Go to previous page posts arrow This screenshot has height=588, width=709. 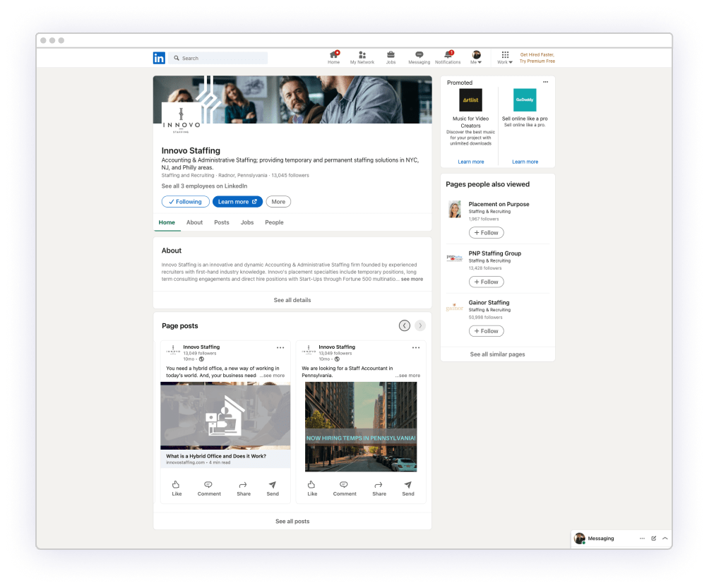(404, 325)
